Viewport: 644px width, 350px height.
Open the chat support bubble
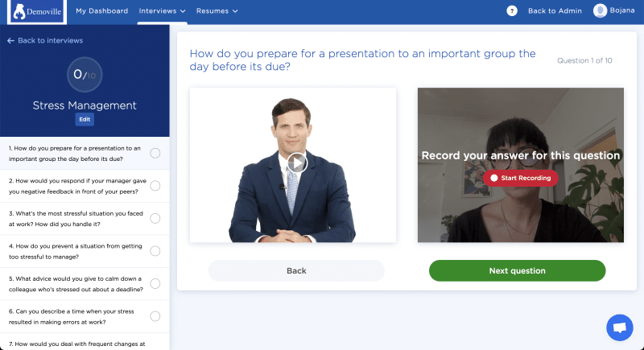[619, 327]
